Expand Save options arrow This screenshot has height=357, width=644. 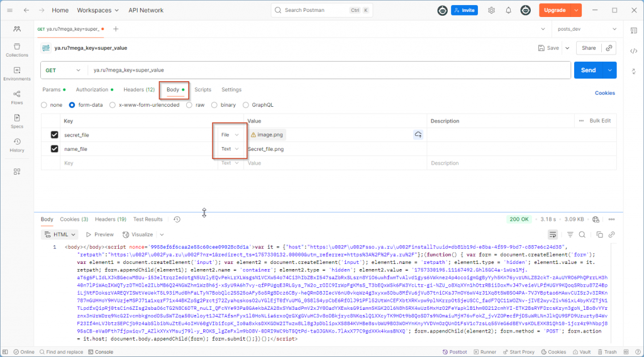pyautogui.click(x=567, y=48)
